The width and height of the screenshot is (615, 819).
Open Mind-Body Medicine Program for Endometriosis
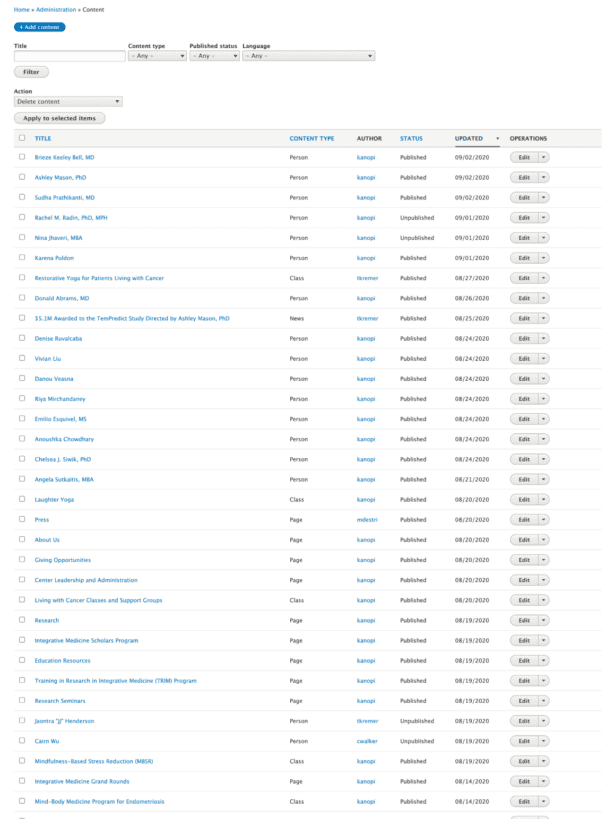coord(99,802)
